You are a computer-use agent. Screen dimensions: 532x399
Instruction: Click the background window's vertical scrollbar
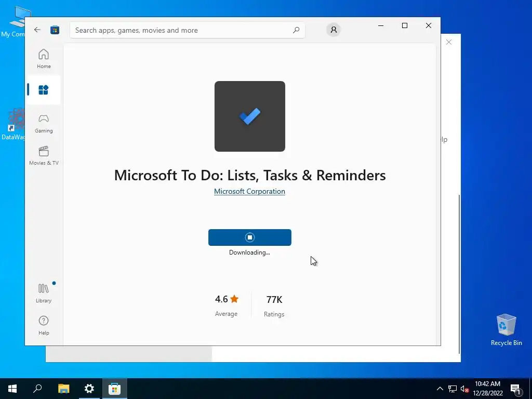[459, 273]
